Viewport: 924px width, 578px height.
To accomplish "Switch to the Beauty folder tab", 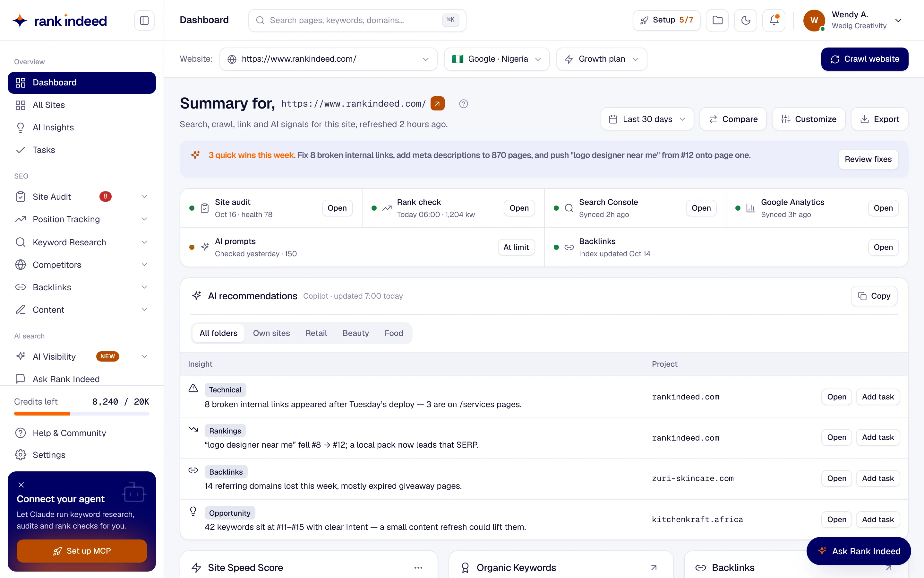I will [x=356, y=333].
